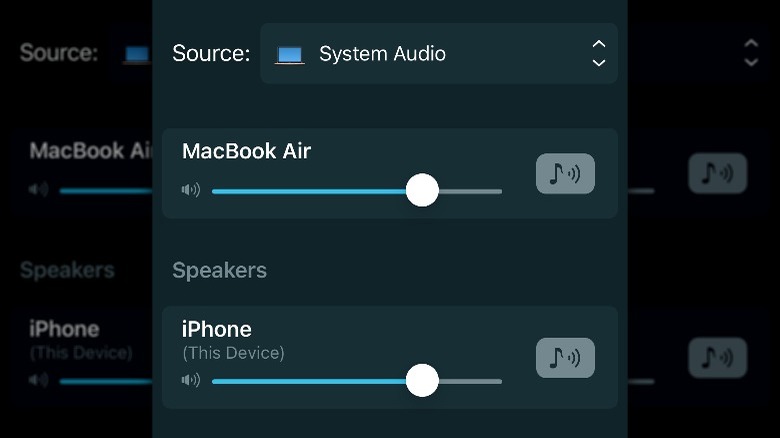Click the up-down chevrons in the Source selector

click(x=598, y=54)
